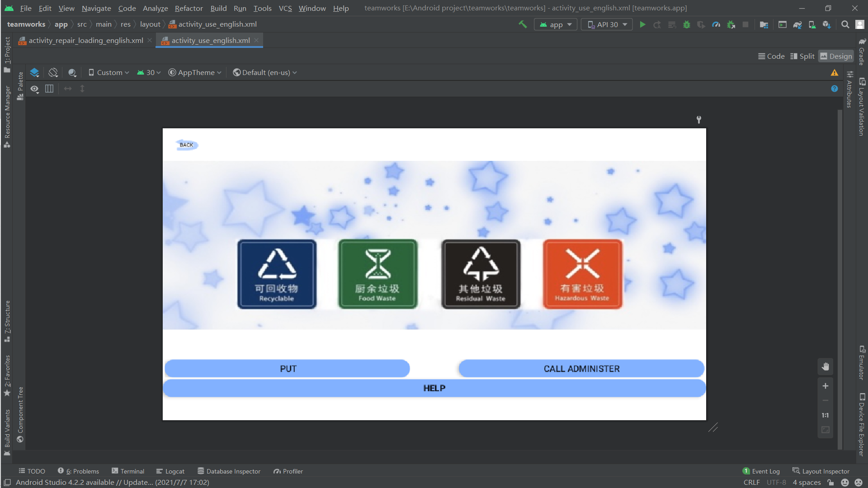Expand the AppTheme dropdown
This screenshot has width=868, height=488.
click(x=195, y=72)
